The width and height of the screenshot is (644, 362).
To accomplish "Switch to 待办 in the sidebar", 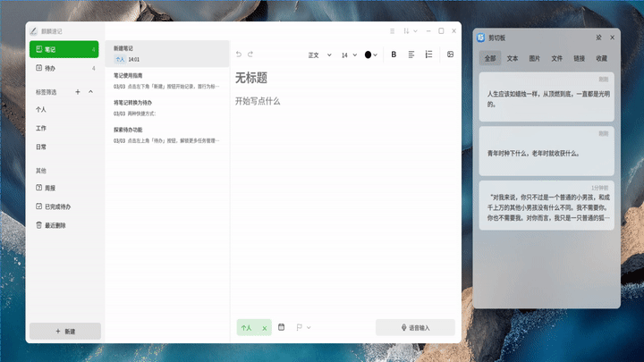I will tap(64, 68).
